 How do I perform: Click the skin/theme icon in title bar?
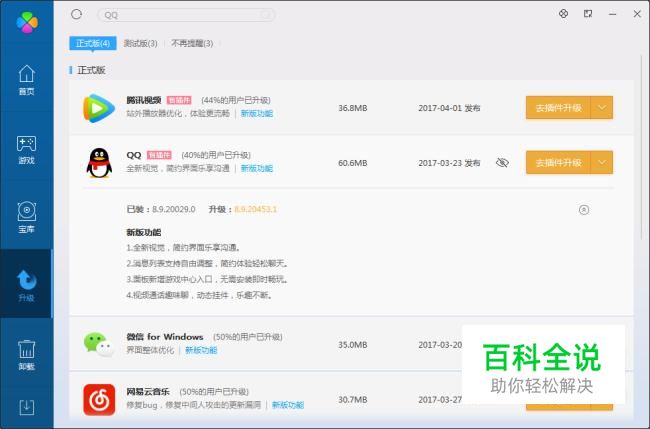click(563, 14)
